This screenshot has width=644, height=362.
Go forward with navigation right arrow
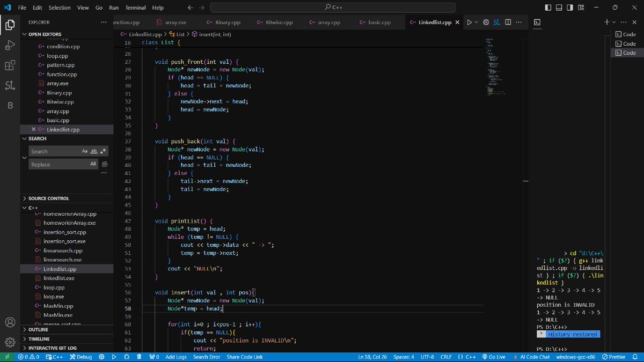(x=202, y=8)
